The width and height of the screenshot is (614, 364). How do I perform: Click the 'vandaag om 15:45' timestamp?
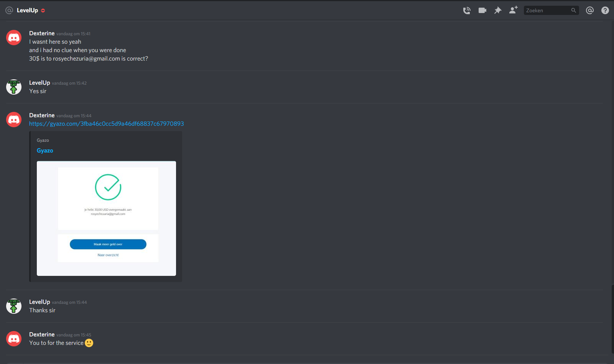74,335
